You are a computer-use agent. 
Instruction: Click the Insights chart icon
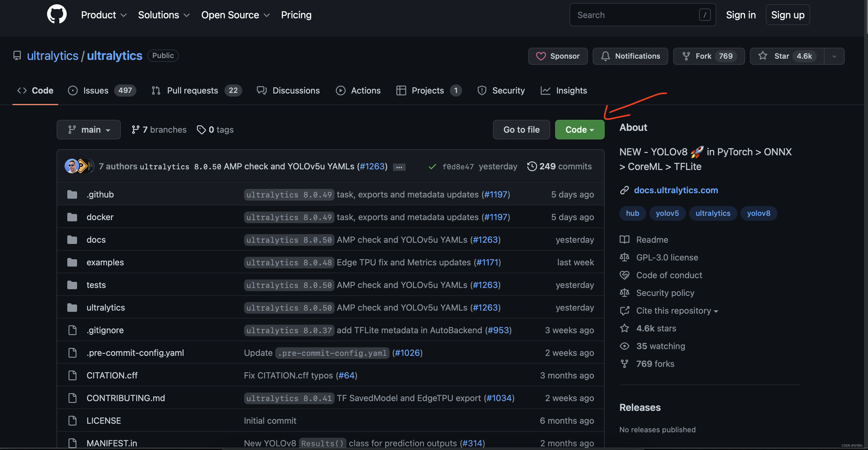tap(545, 91)
